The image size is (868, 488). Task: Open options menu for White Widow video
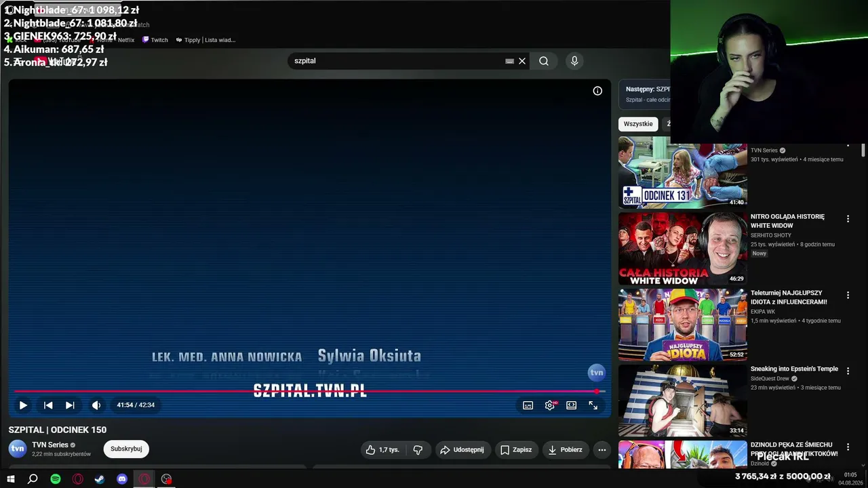pos(848,219)
